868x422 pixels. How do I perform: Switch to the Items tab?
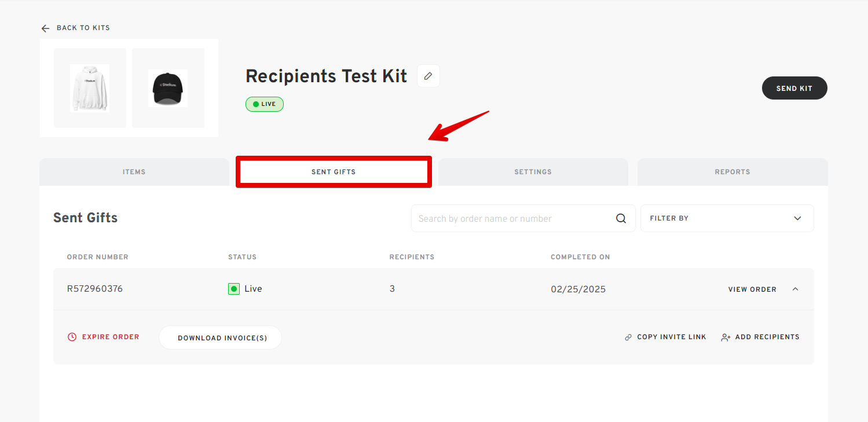click(x=134, y=172)
